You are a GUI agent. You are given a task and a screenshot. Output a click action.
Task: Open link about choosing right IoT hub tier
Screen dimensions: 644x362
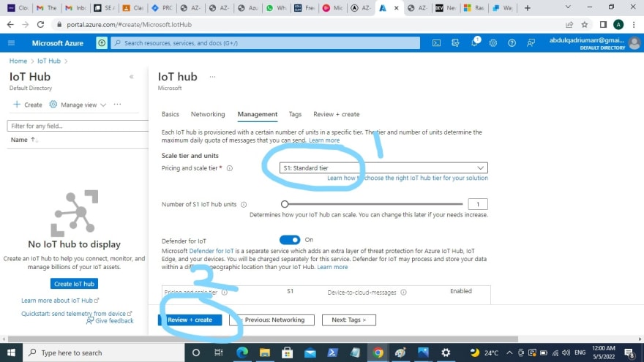click(408, 178)
